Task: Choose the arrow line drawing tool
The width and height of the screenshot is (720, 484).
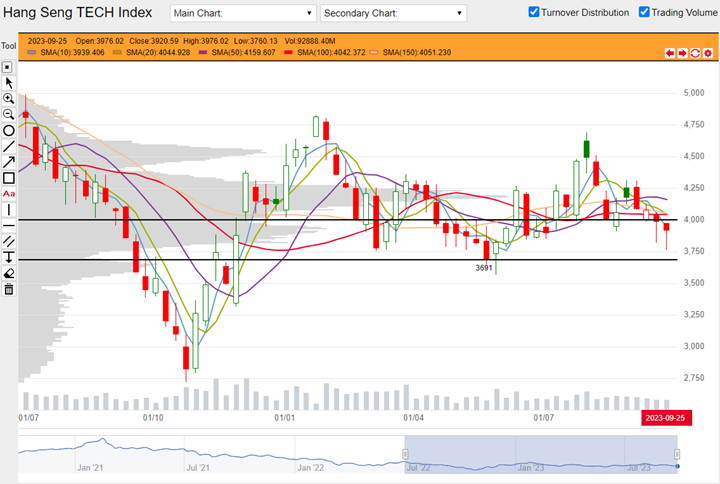Action: (x=9, y=162)
